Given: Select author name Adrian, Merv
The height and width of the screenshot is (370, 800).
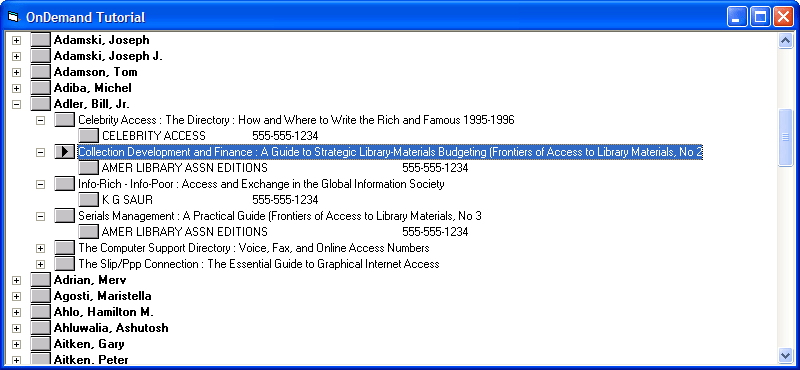Looking at the screenshot, I should [90, 280].
